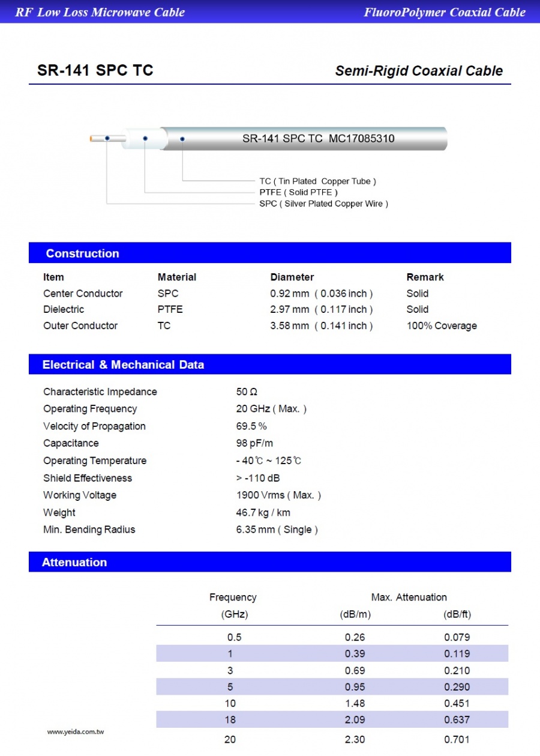Click the 'Working Voltage' label
Viewport: 540px width, 756px height.
point(80,495)
